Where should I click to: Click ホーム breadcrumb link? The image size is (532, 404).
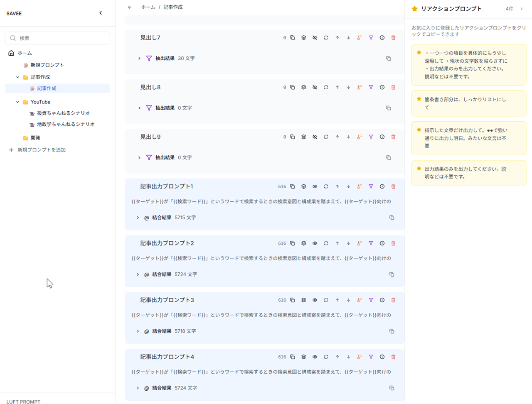coord(148,7)
